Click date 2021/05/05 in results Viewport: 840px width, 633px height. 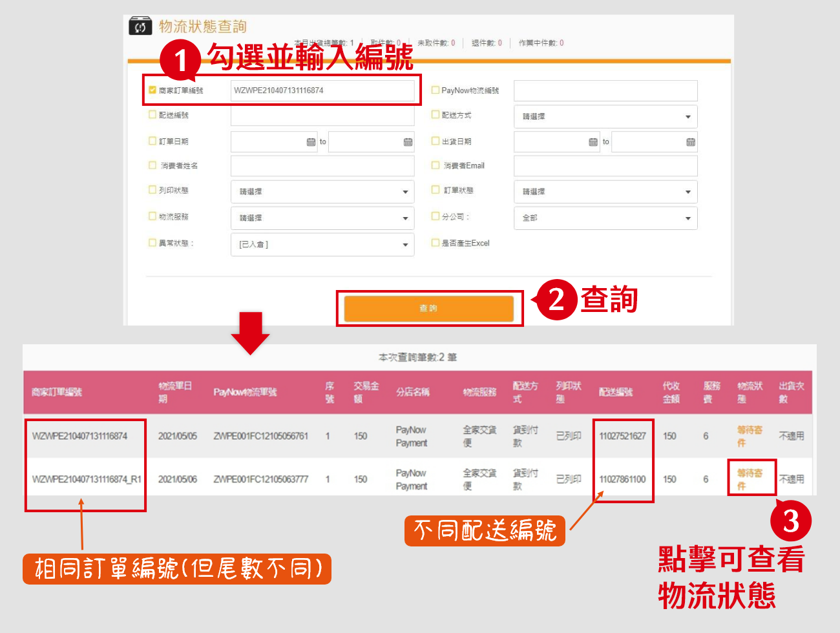(178, 436)
